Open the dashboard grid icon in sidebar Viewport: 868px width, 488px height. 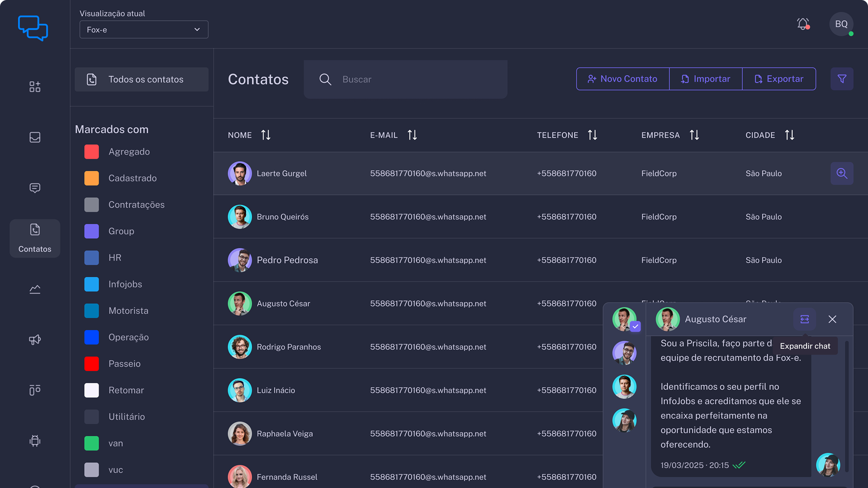point(35,87)
